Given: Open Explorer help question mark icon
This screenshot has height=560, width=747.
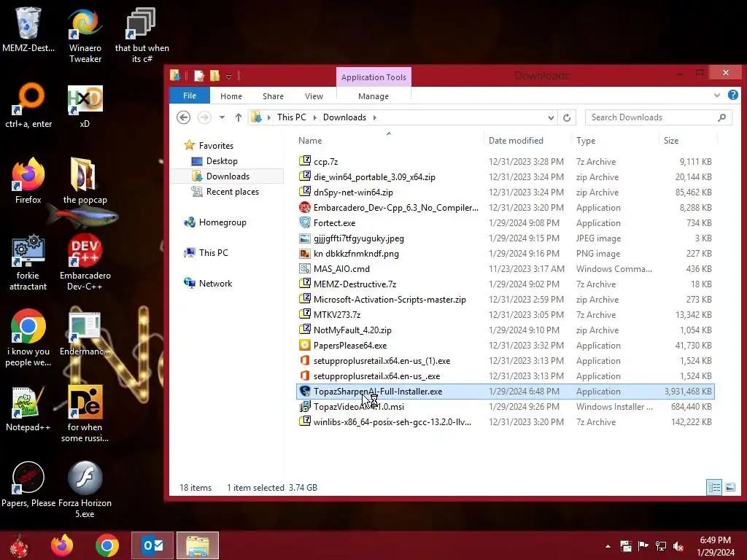Looking at the screenshot, I should click(x=732, y=95).
